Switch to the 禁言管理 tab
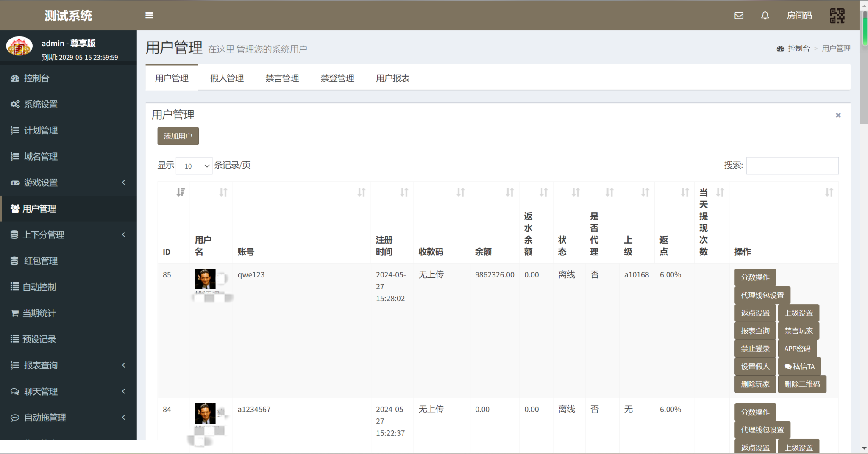Viewport: 868px width, 454px height. coord(282,78)
